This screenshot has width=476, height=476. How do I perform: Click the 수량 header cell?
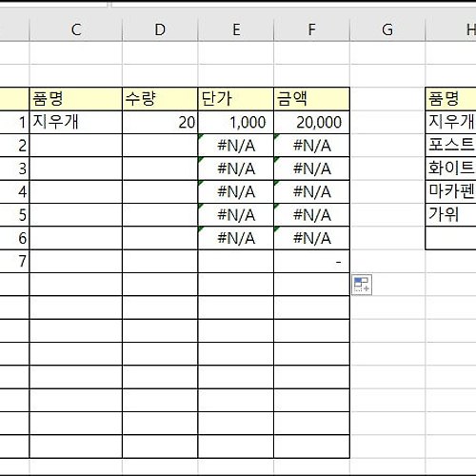[160, 99]
